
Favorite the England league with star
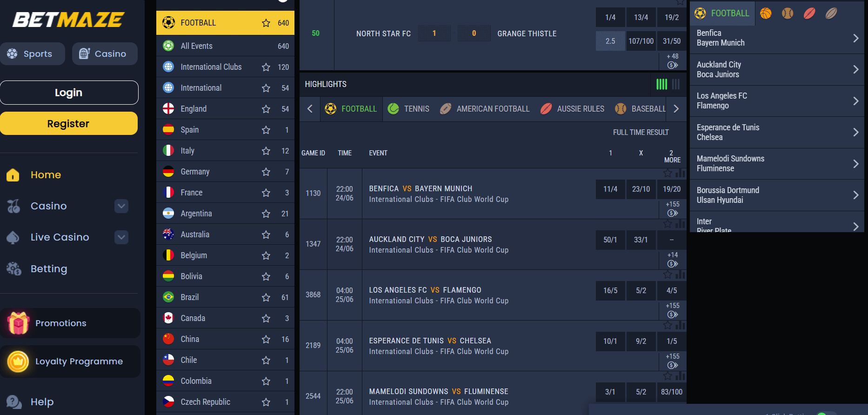pyautogui.click(x=266, y=109)
